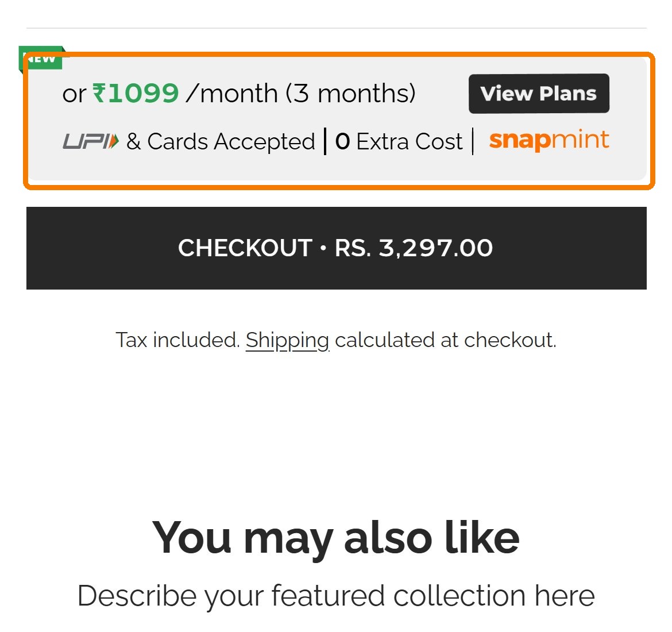Image resolution: width=672 pixels, height=632 pixels.
Task: Follow the Shipping link
Action: click(x=287, y=341)
